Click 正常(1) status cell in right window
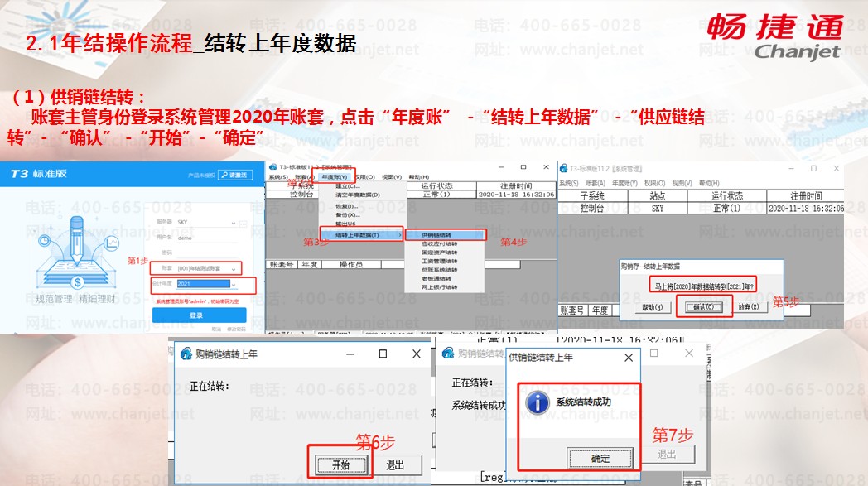This screenshot has width=868, height=486. coord(727,209)
